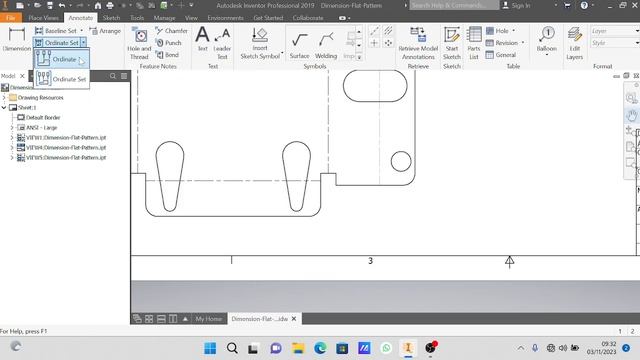
Task: Expand the Baseline Set dropdown arrow
Action: tap(82, 31)
